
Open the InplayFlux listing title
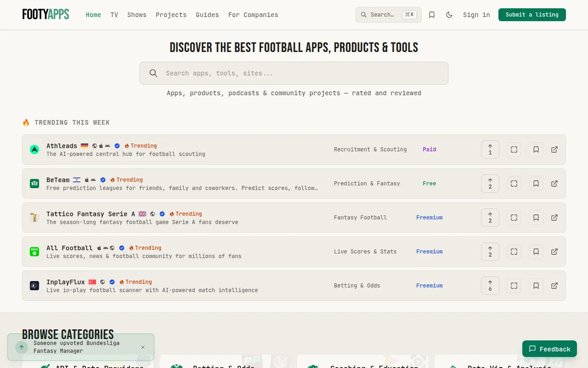pyautogui.click(x=65, y=282)
